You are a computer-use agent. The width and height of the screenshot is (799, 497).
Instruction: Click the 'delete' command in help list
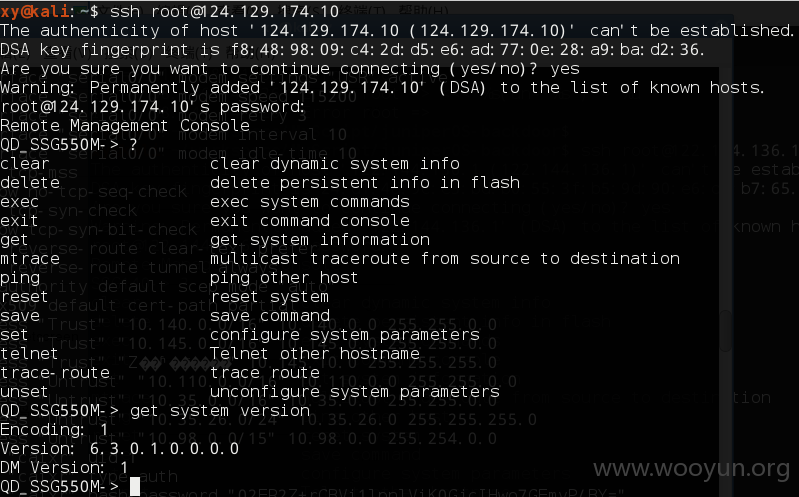point(30,182)
